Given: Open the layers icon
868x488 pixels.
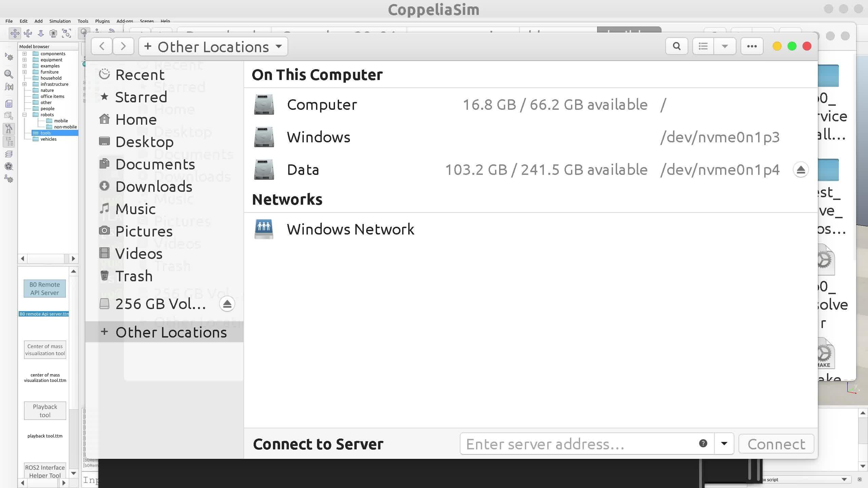Looking at the screenshot, I should click(x=9, y=154).
